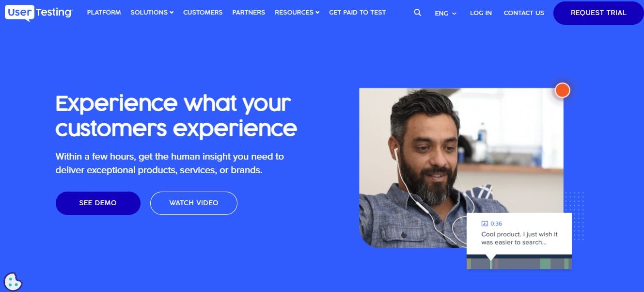
Task: Open the Partners nav link
Action: tap(249, 13)
